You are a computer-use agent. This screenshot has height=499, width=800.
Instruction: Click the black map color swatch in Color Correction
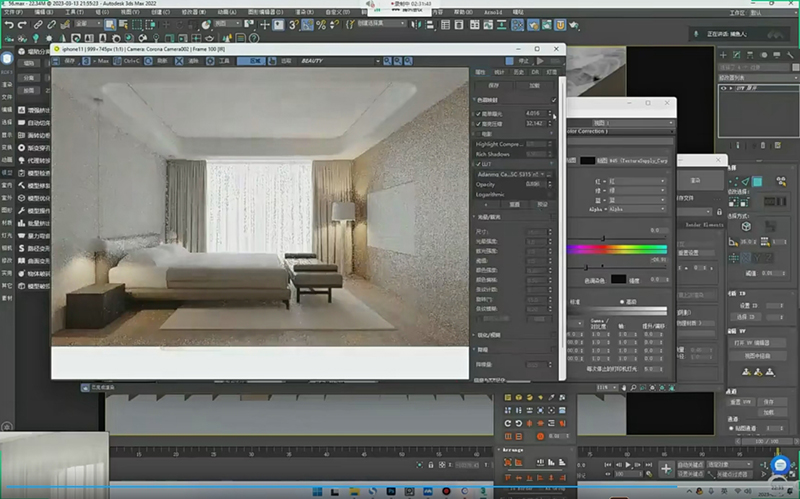coord(588,161)
